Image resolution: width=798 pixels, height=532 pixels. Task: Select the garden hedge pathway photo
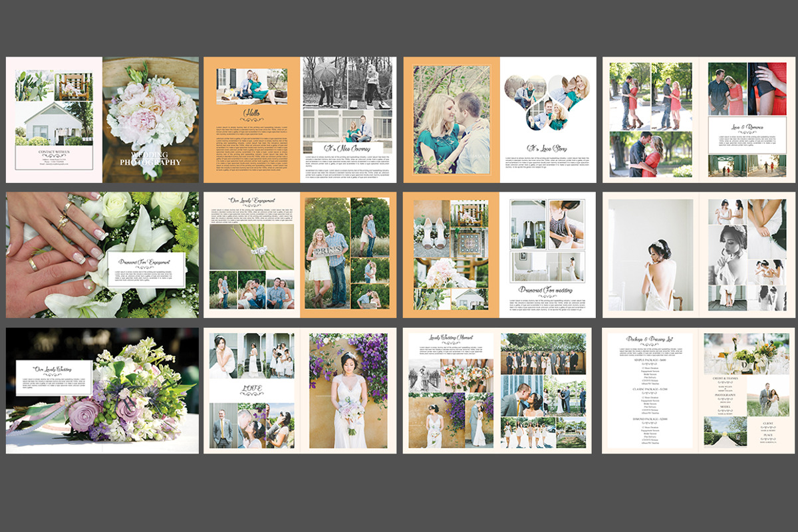pyautogui.click(x=726, y=432)
